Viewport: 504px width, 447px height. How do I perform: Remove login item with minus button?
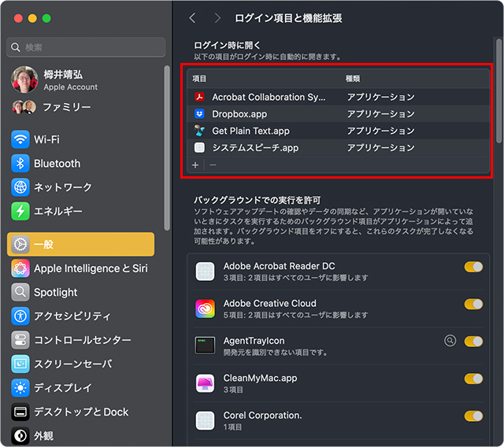213,165
